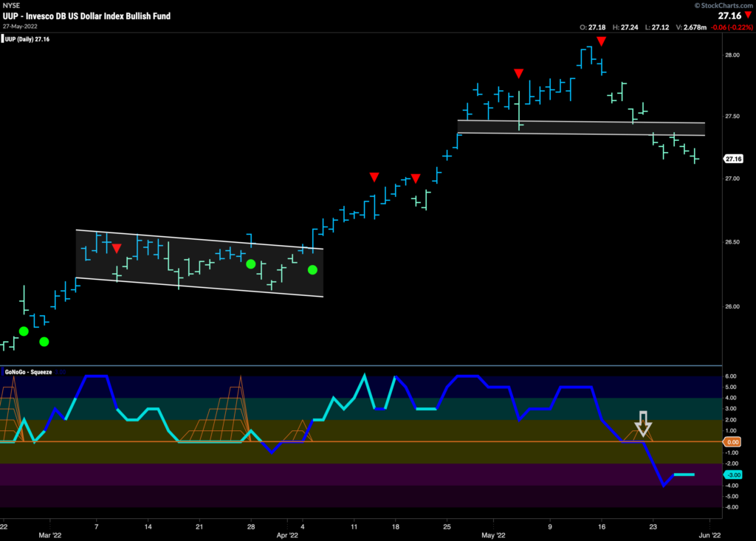
Task: Click the -1.00 oscillator axis label
Action: (x=732, y=452)
